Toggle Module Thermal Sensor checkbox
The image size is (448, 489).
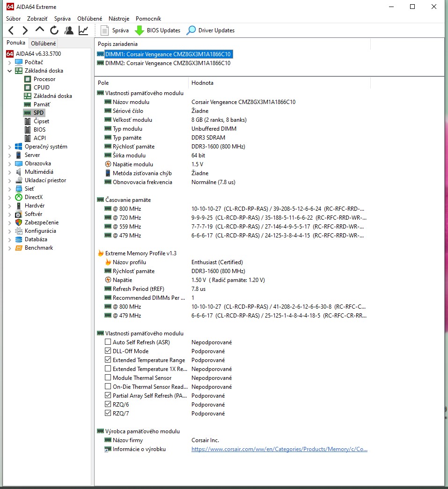108,378
